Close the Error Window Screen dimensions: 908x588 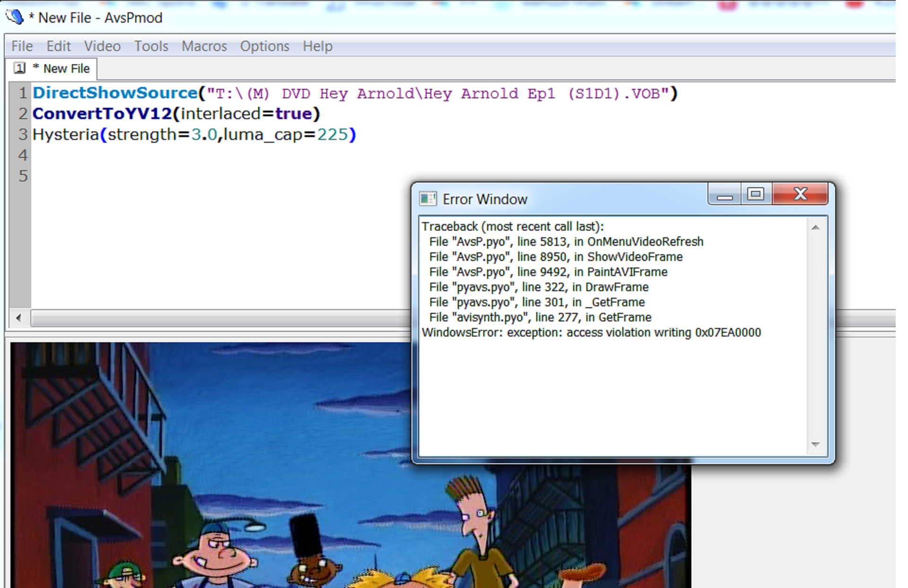point(800,194)
